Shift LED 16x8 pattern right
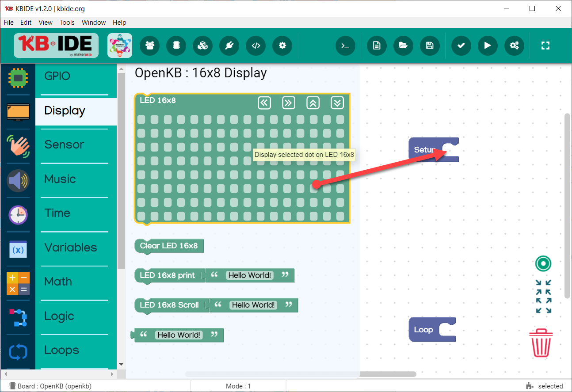The width and height of the screenshot is (572, 392). point(289,103)
